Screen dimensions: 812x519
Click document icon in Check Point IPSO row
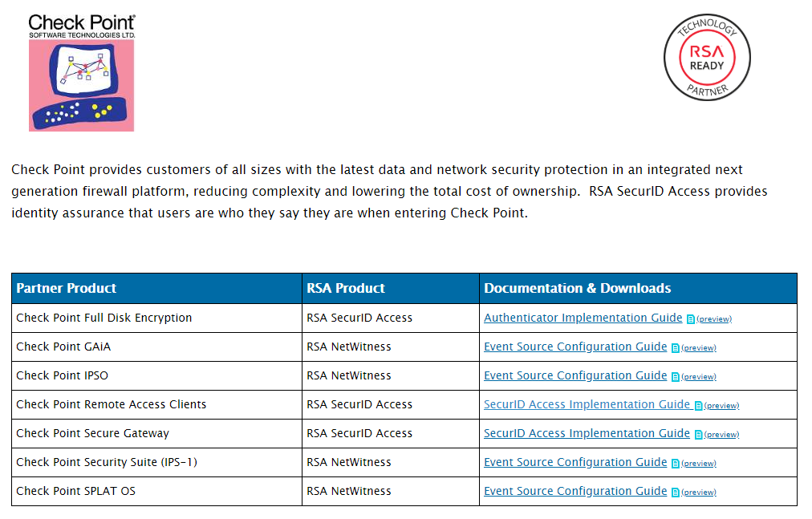point(675,377)
